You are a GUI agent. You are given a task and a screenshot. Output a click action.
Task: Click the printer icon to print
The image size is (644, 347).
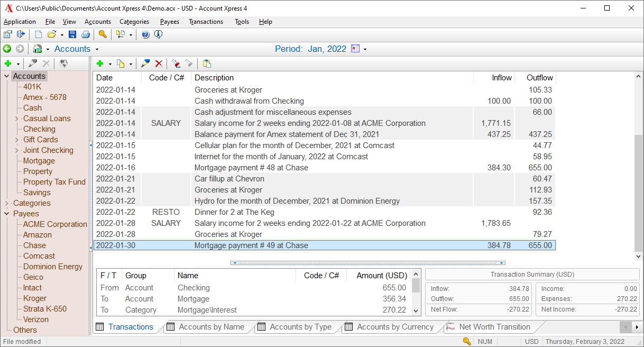pyautogui.click(x=85, y=35)
